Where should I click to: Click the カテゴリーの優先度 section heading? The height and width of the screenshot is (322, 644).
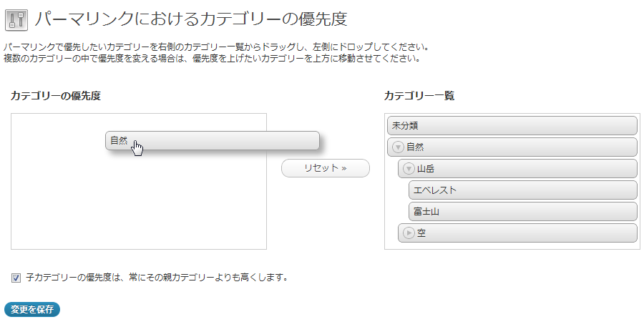55,96
